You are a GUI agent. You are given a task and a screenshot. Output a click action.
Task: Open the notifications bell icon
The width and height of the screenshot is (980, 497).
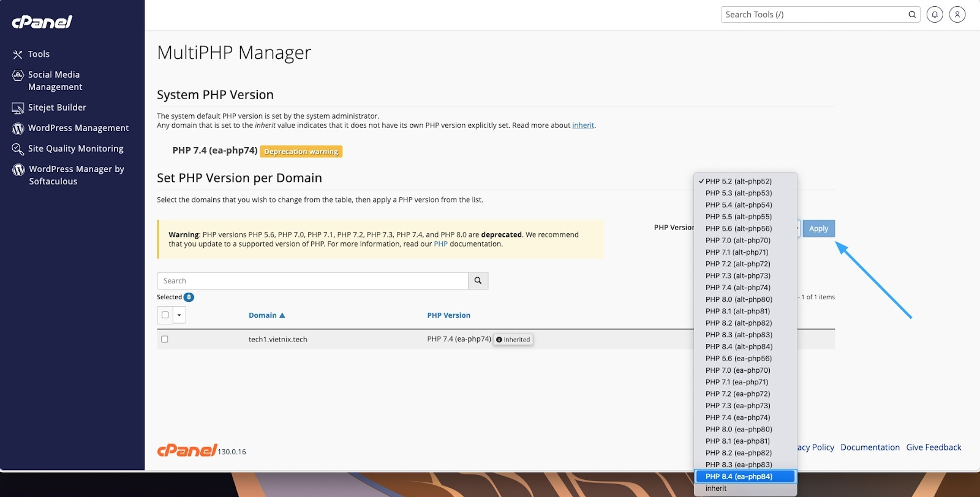935,15
